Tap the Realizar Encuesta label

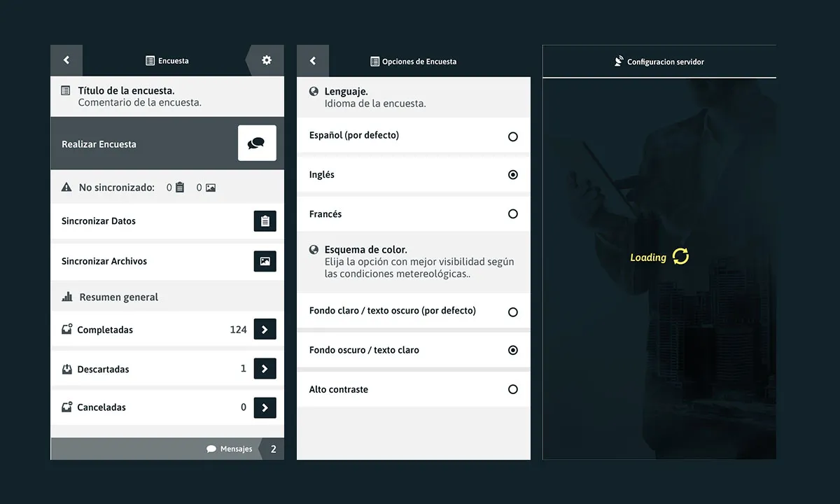pos(99,144)
